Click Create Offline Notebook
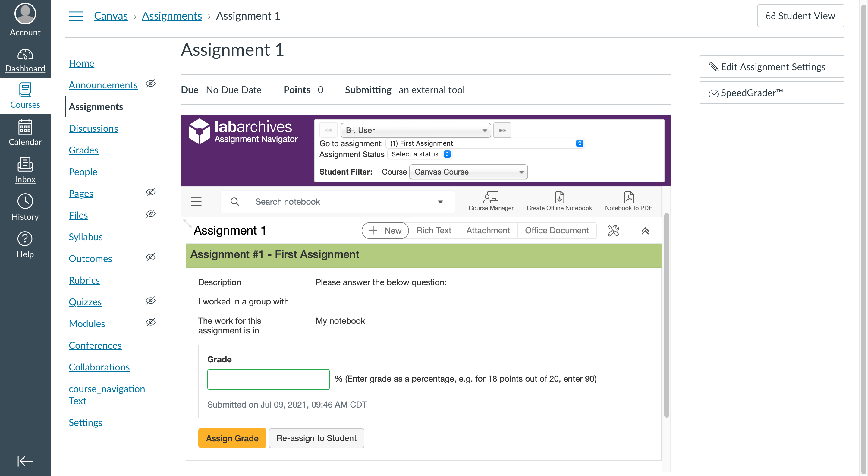 (559, 201)
